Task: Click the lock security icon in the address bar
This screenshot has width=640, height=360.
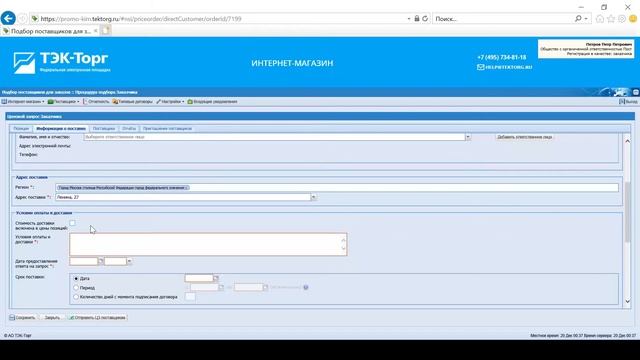Action: point(417,18)
